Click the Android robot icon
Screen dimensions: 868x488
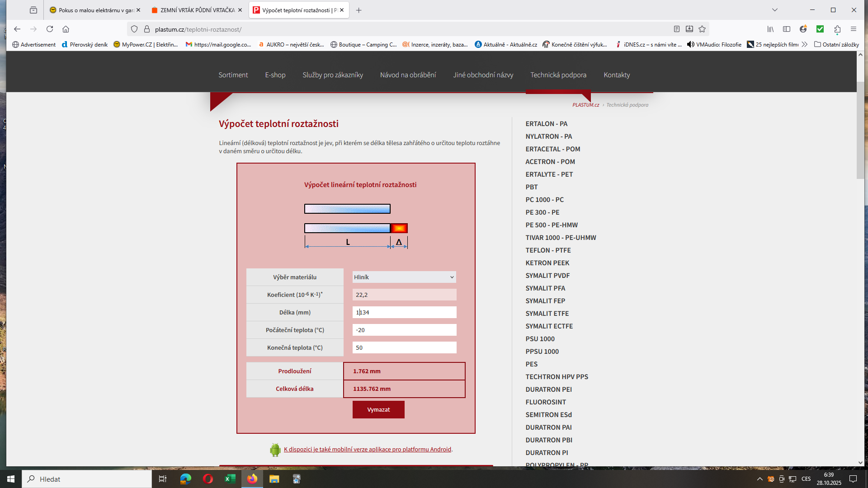click(x=275, y=450)
